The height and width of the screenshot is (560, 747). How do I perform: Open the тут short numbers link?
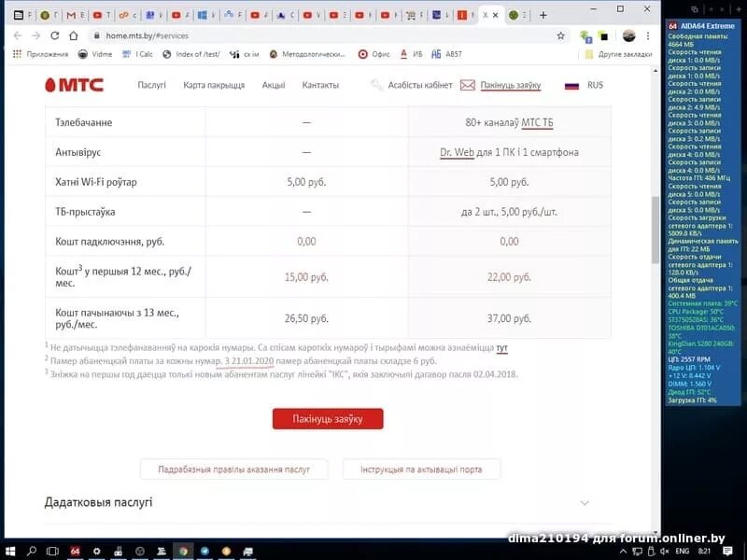pos(501,347)
